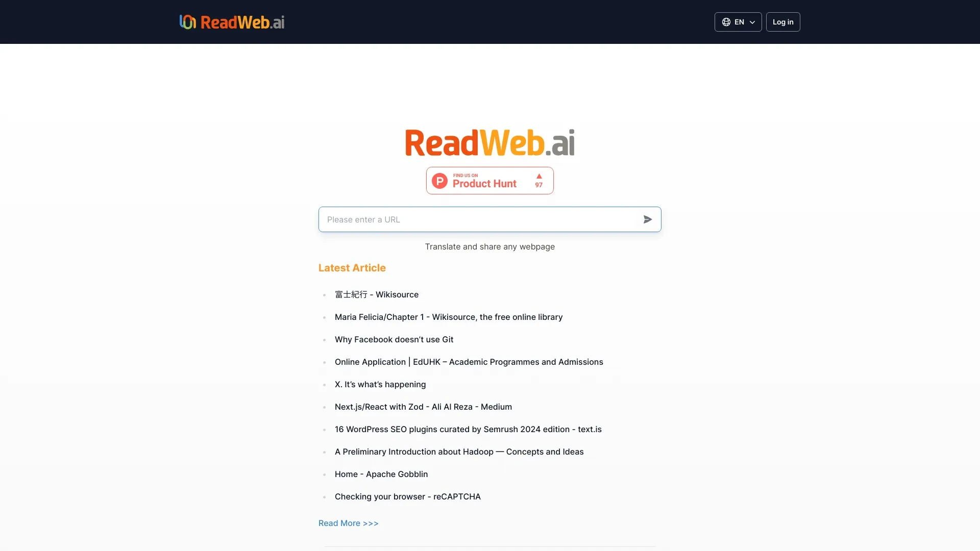Click Read More link
Viewport: 980px width, 551px height.
coord(348,523)
